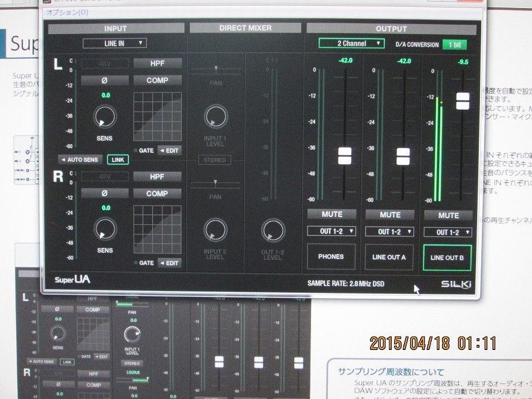Click the OUT 1-2 LEVEL knob
Image resolution: width=532 pixels, height=399 pixels.
click(273, 231)
